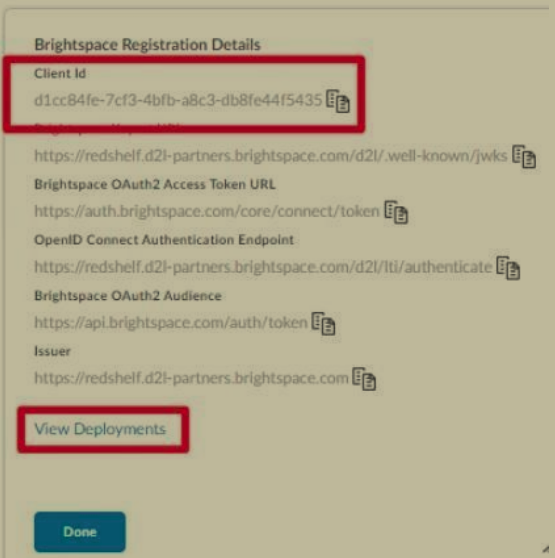The image size is (555, 558).
Task: Open the View Deployments link
Action: (x=100, y=429)
